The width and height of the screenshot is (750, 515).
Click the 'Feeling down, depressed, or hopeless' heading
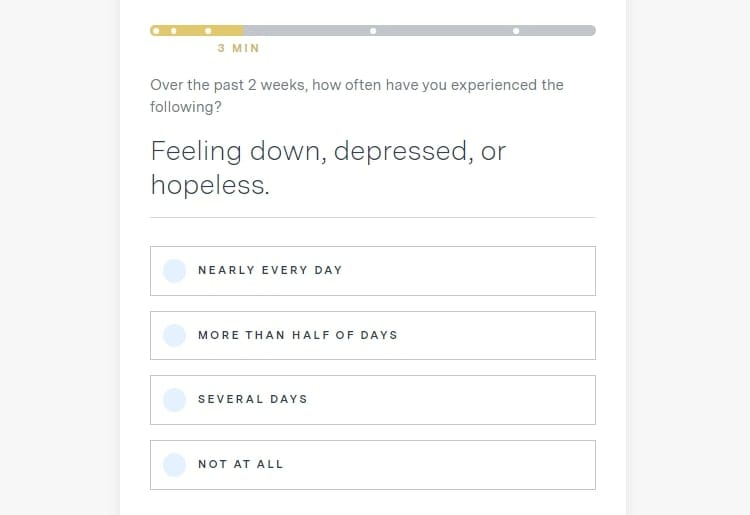pyautogui.click(x=328, y=168)
